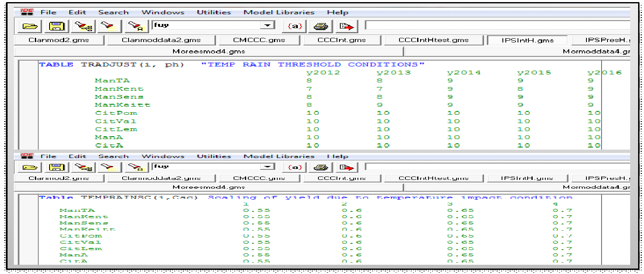Click the Run GAMS icon in the upper window
The height and width of the screenshot is (274, 644).
[347, 26]
